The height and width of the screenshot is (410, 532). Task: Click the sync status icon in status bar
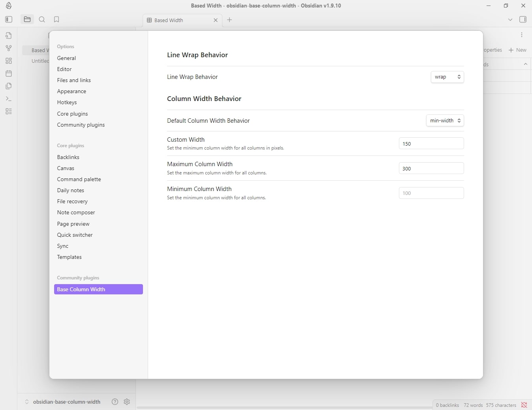point(524,405)
